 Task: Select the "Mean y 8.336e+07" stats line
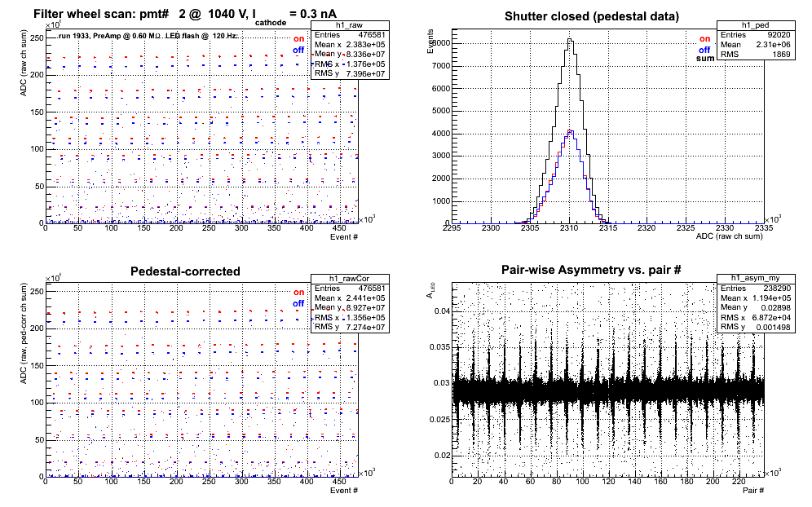(350, 54)
